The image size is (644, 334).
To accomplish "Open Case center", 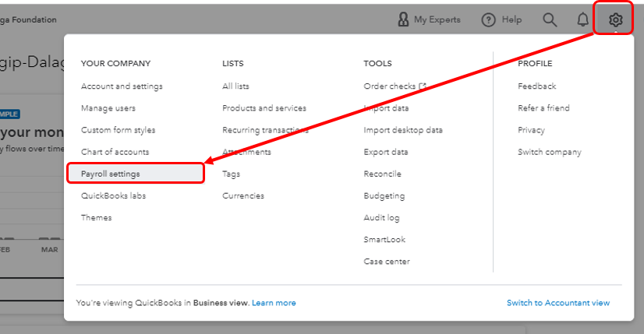I will 387,262.
